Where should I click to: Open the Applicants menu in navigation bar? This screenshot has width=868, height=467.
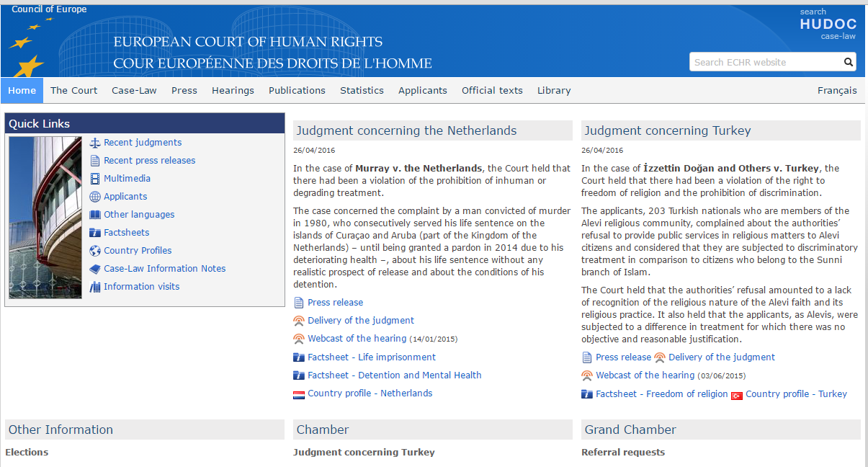[x=423, y=91]
